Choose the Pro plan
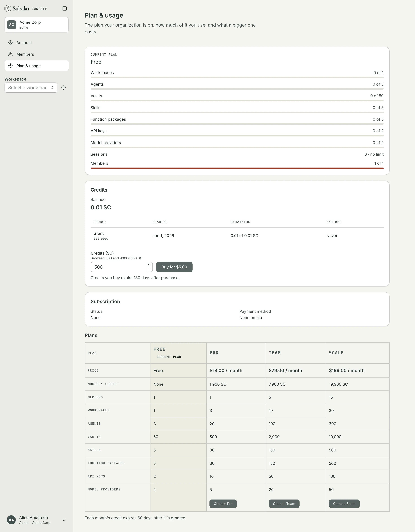Viewport: 415px width, 532px height. (223, 504)
